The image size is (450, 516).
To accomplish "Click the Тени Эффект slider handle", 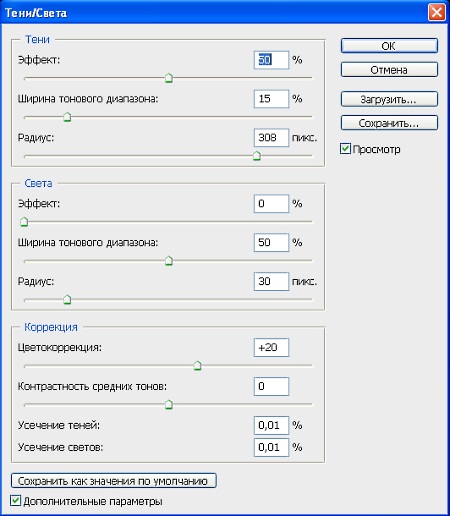I will 169,78.
